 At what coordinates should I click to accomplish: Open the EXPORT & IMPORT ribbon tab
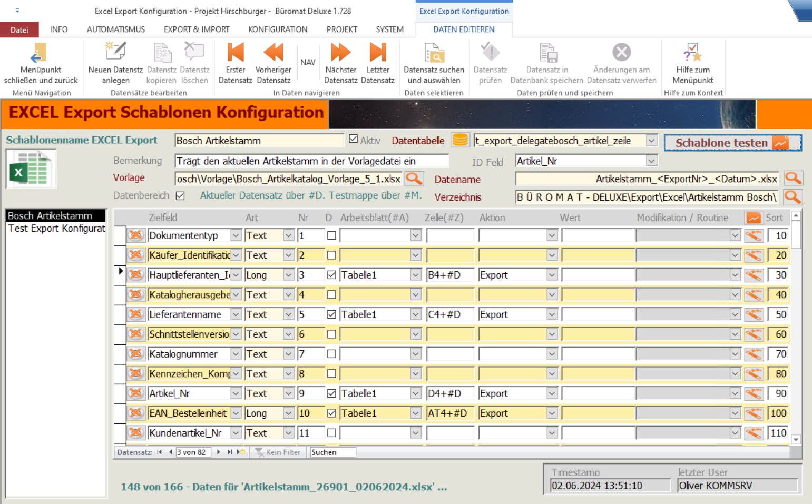[x=197, y=29]
